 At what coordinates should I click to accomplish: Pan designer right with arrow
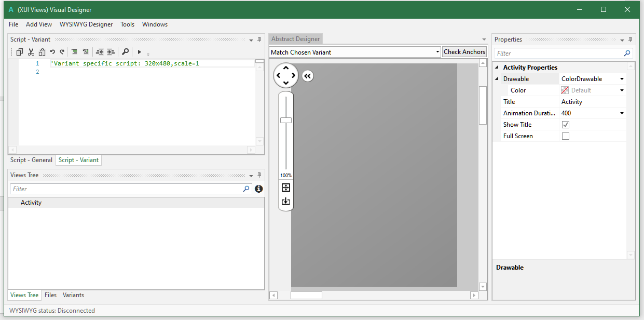pyautogui.click(x=294, y=76)
